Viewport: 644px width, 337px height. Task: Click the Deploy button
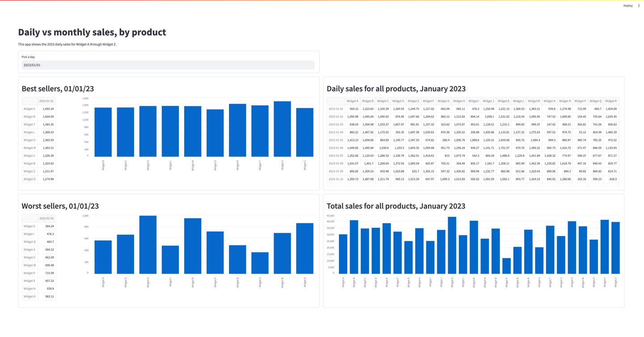(627, 5)
